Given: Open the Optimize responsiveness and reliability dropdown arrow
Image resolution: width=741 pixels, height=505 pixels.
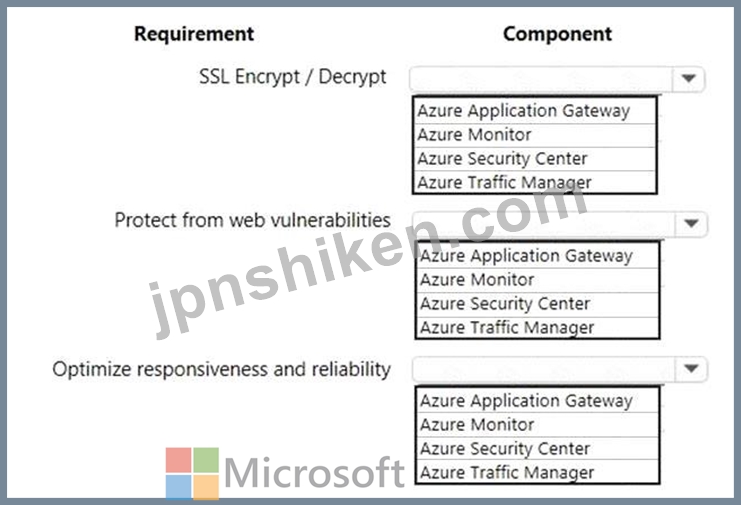Looking at the screenshot, I should [x=691, y=368].
